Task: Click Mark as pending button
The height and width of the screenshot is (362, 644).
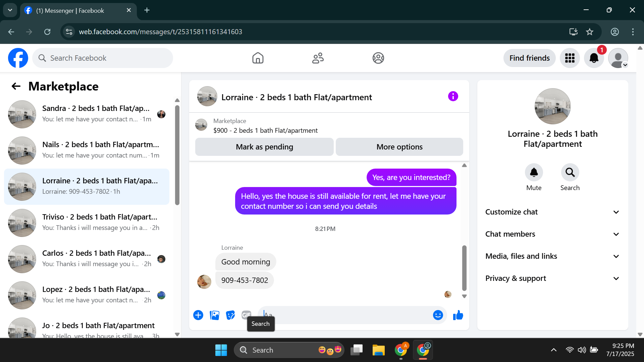Action: point(264,147)
